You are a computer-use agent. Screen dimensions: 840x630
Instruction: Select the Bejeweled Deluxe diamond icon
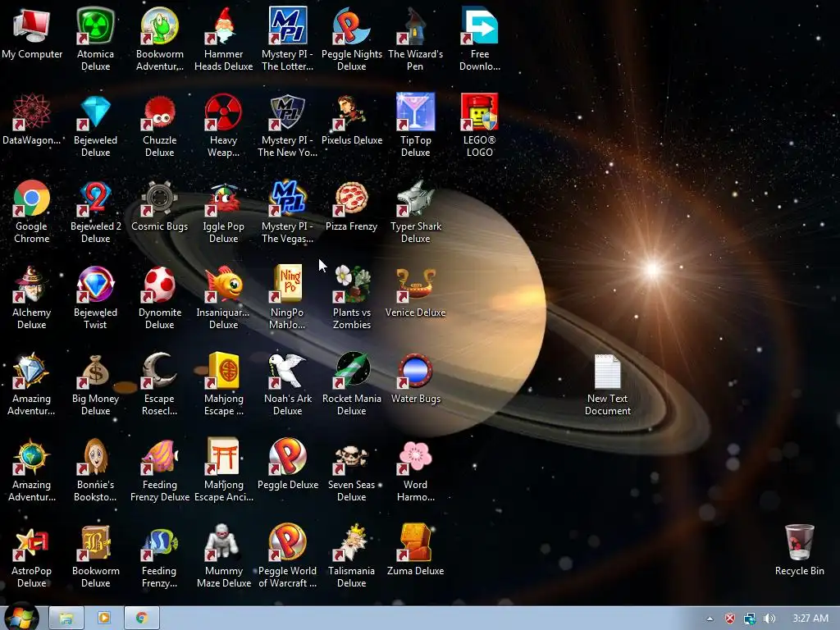(x=95, y=112)
